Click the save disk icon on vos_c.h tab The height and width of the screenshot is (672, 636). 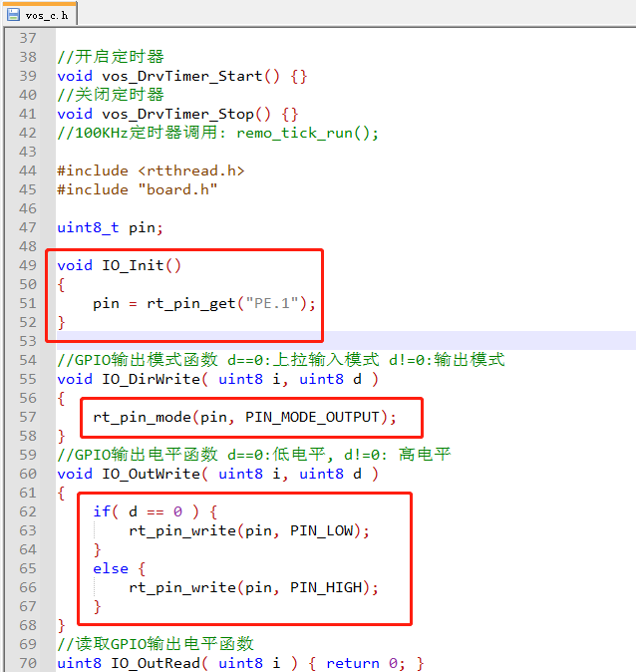13,15
